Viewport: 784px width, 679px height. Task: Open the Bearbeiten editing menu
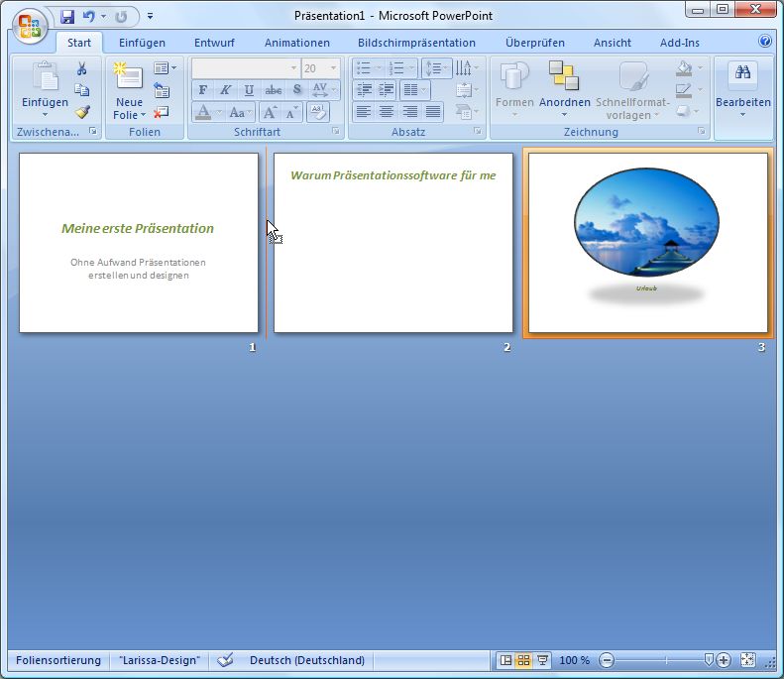click(x=743, y=90)
